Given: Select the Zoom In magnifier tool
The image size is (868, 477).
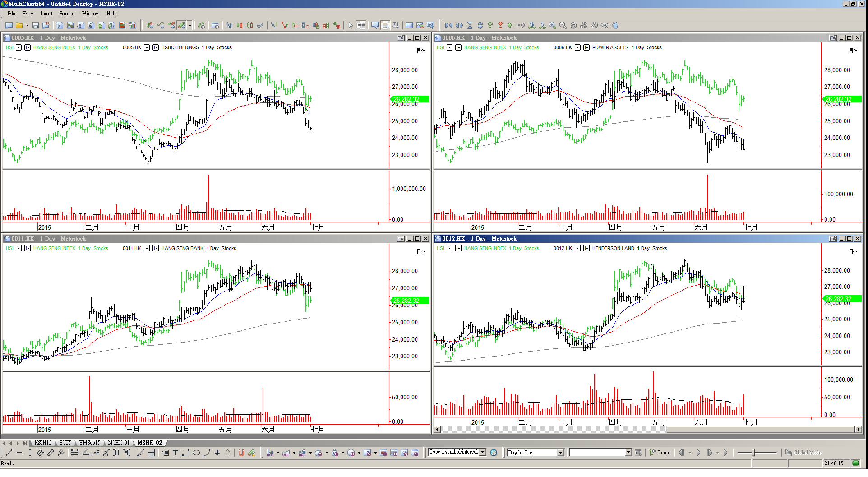Looking at the screenshot, I should pyautogui.click(x=553, y=26).
